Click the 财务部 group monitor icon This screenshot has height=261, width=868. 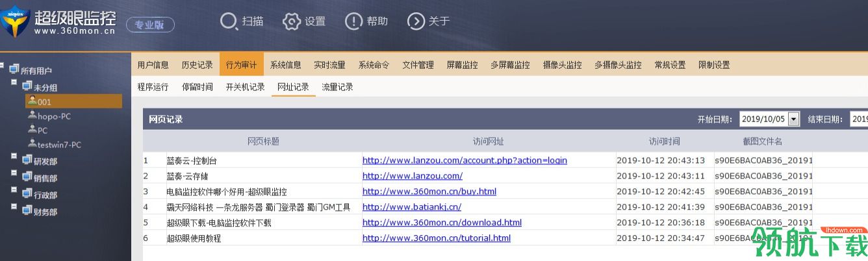27,210
